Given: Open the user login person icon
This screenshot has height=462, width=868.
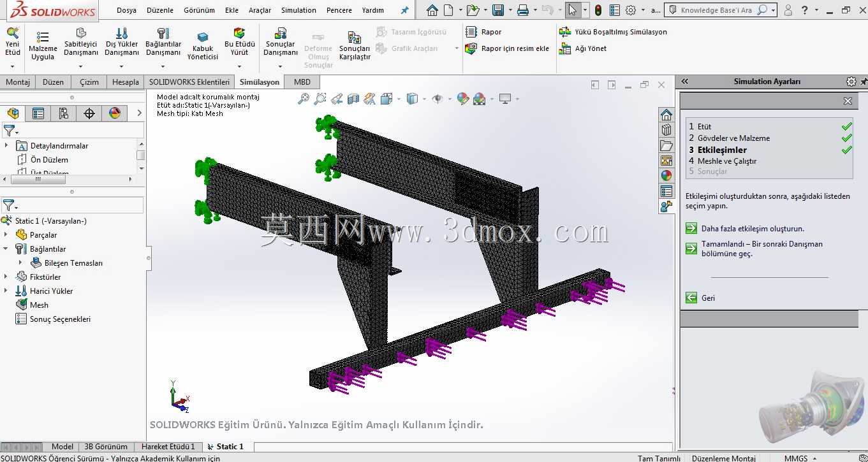Looking at the screenshot, I should click(788, 10).
